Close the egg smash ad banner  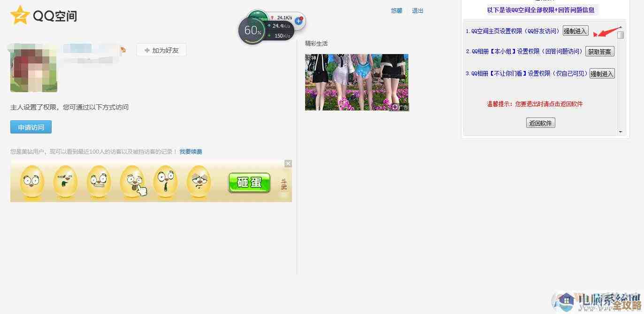click(288, 164)
